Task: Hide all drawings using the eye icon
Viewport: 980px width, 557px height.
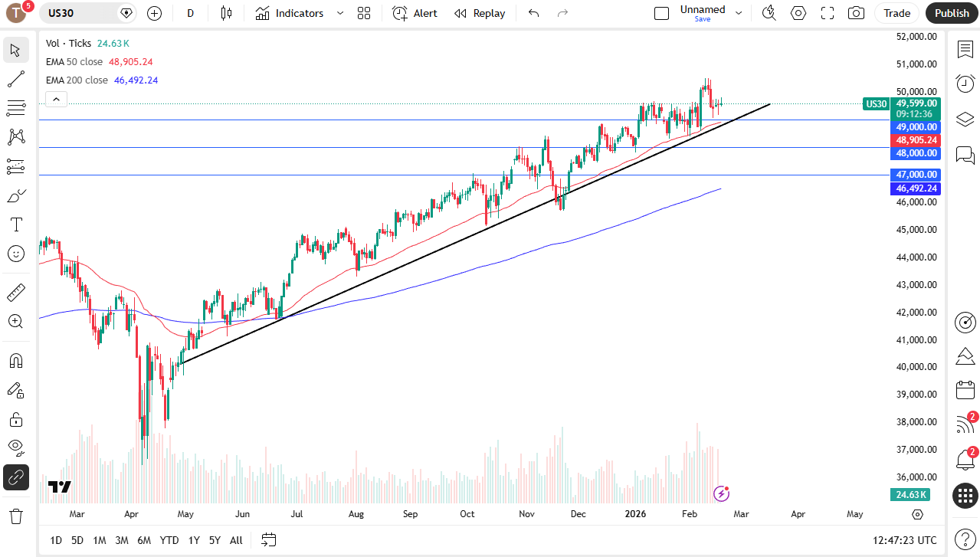Action: [x=15, y=448]
